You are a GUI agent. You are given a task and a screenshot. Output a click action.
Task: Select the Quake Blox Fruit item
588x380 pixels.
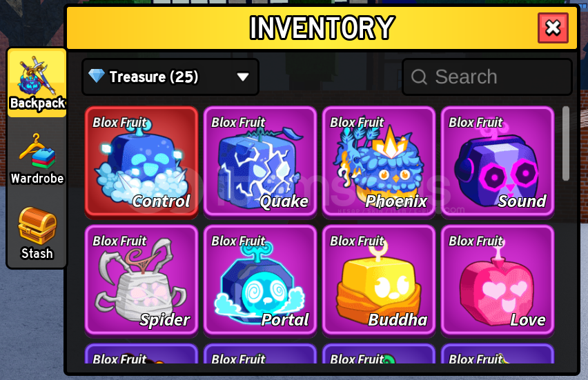pos(260,162)
